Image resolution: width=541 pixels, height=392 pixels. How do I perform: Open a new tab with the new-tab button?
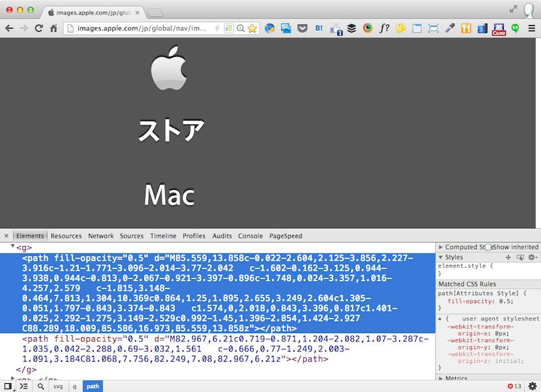click(155, 13)
